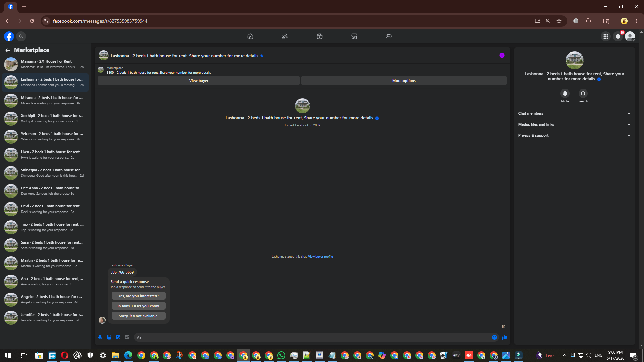Open the Sara conversation
Viewport: 644px width, 362px height.
coord(45,245)
